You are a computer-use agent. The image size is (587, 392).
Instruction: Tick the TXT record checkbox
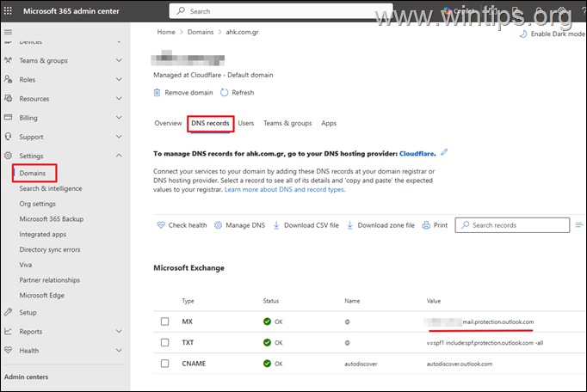point(164,342)
